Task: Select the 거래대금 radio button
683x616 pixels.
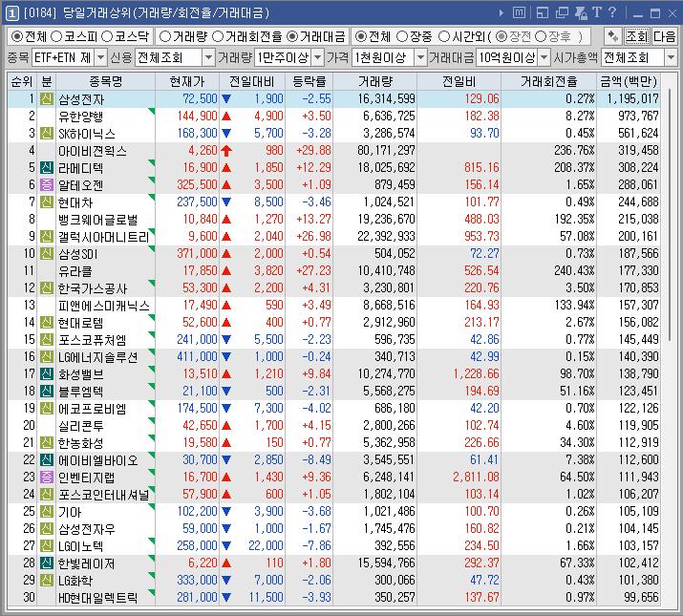Action: click(292, 36)
